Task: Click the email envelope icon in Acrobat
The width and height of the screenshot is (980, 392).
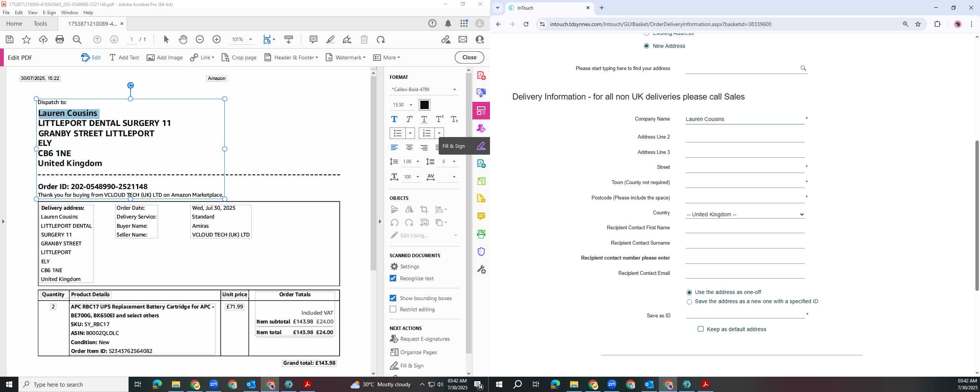Action: 463,39
